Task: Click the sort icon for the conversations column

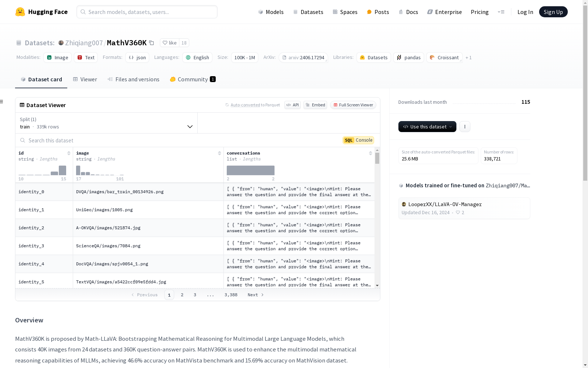Action: coord(370,153)
